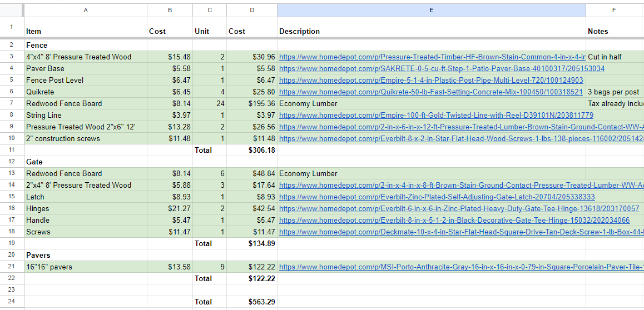This screenshot has height=310, width=644.
Task: Select the 'Cut in half' notes cell
Action: pos(614,57)
